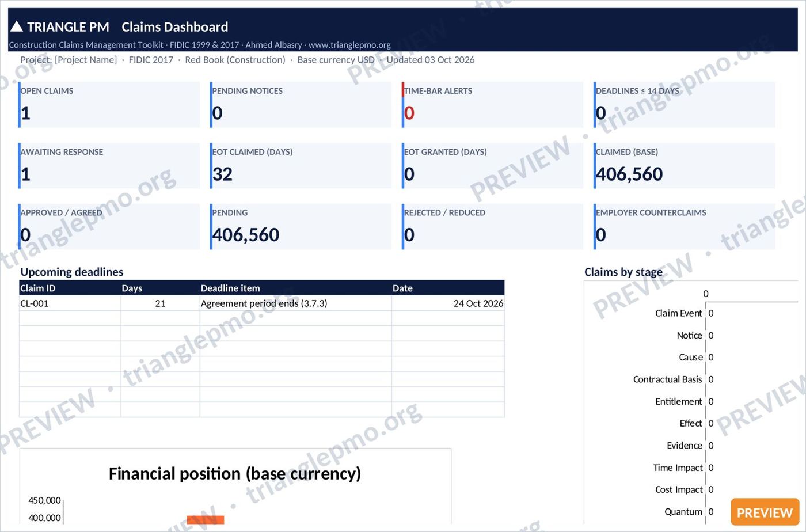Image resolution: width=806 pixels, height=532 pixels.
Task: Click the Date column header
Action: click(448, 288)
